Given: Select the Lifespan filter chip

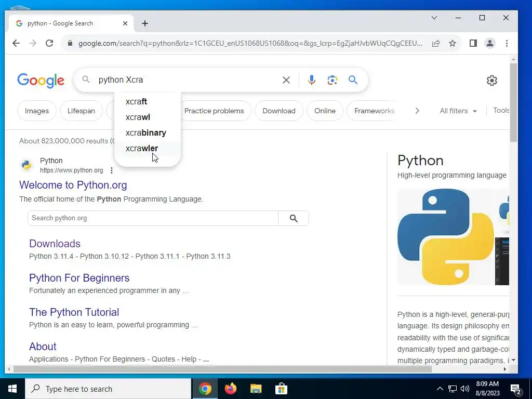Looking at the screenshot, I should pyautogui.click(x=81, y=111).
